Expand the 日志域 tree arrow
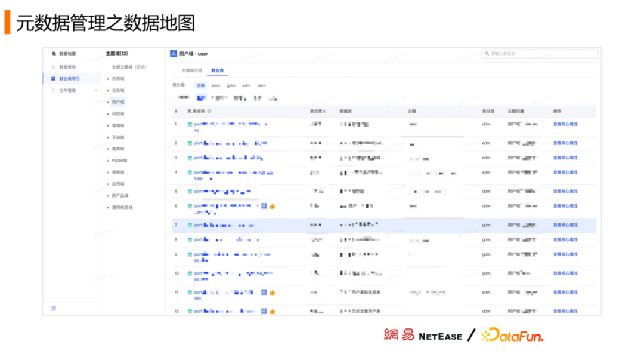The image size is (644, 363). point(108,90)
